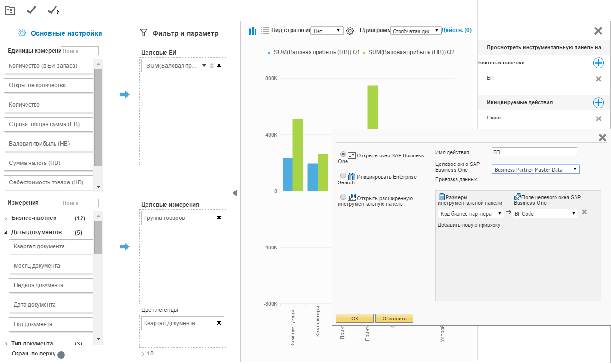Expand Бизнес-партнер dimension group
Viewport: 611px width, 364px height.
pyautogui.click(x=6, y=218)
